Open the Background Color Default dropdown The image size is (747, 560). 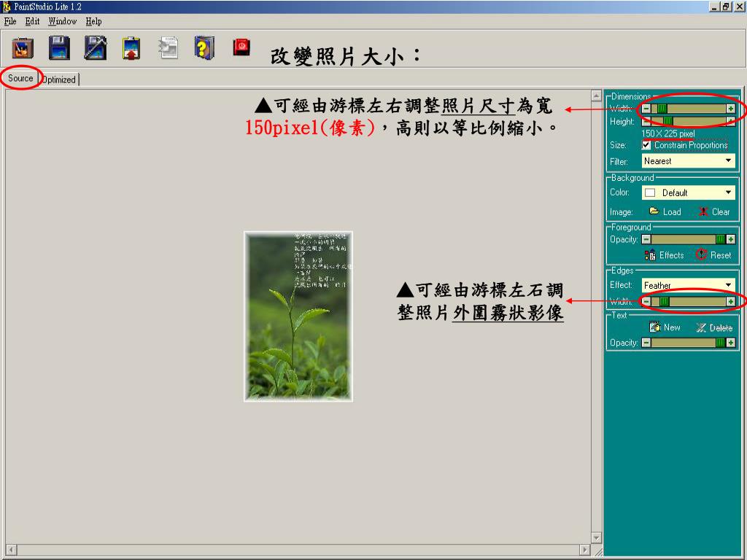(689, 192)
